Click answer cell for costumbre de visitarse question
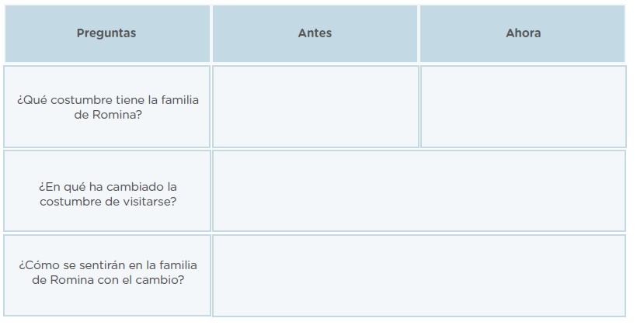Screen dimensions: 644x325 click(x=419, y=191)
